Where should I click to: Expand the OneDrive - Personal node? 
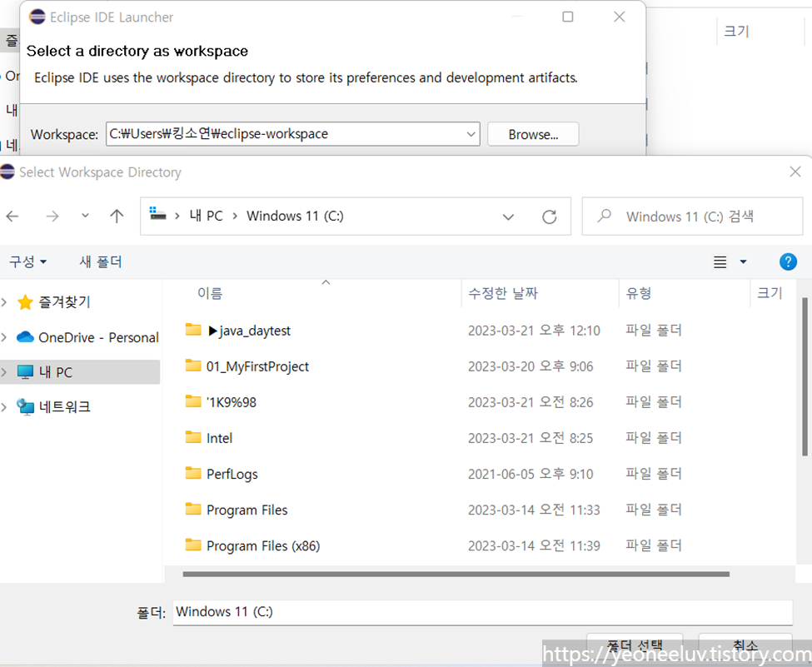(4, 337)
